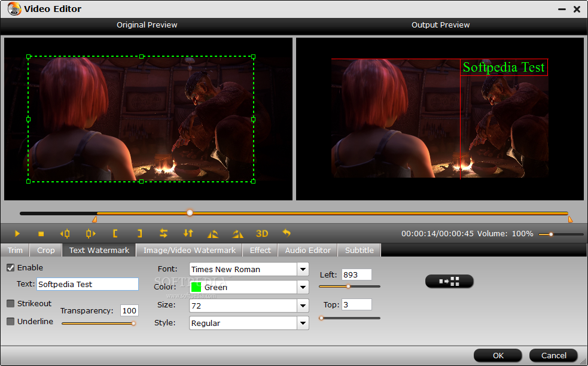Flip video vertically
This screenshot has height=366, width=588.
point(188,234)
